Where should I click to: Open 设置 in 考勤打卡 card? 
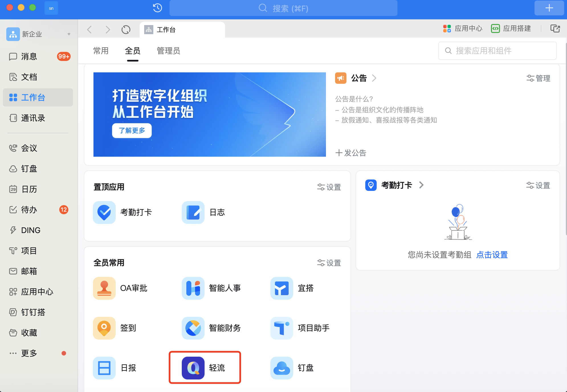[x=538, y=185]
